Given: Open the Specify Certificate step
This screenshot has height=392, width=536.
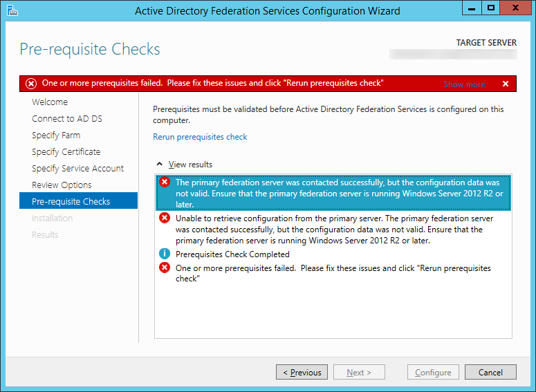Looking at the screenshot, I should pyautogui.click(x=66, y=151).
